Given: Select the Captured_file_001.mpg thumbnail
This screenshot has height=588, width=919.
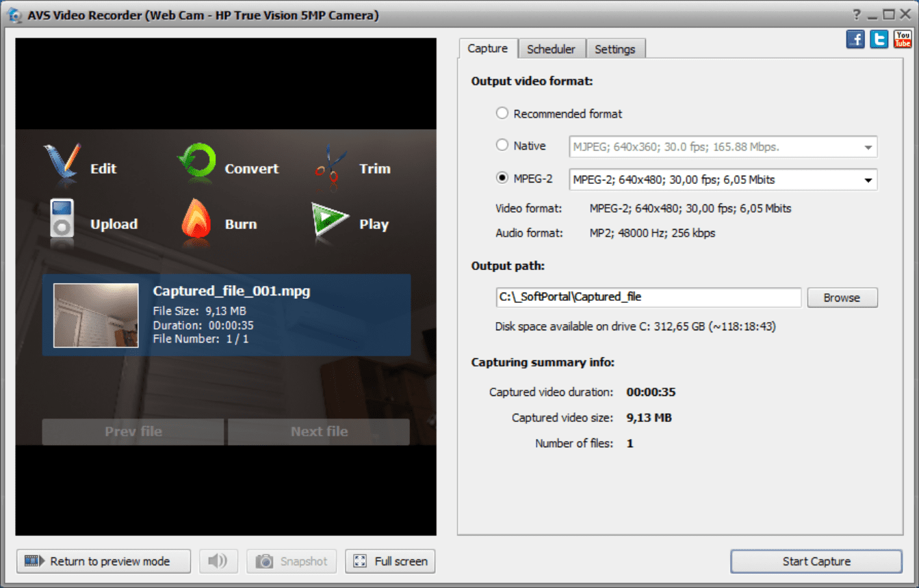Looking at the screenshot, I should tap(96, 316).
